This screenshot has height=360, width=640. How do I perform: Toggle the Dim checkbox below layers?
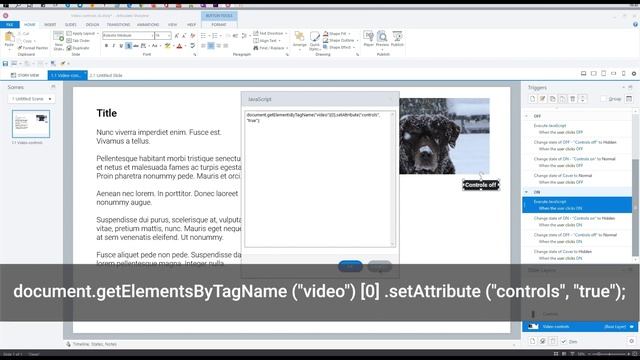coord(564,342)
